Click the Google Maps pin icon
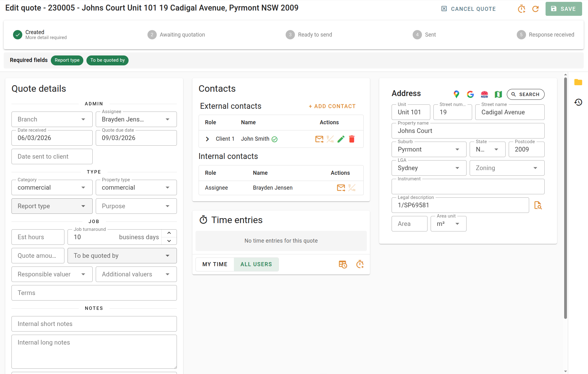Image resolution: width=588 pixels, height=374 pixels. coord(456,94)
